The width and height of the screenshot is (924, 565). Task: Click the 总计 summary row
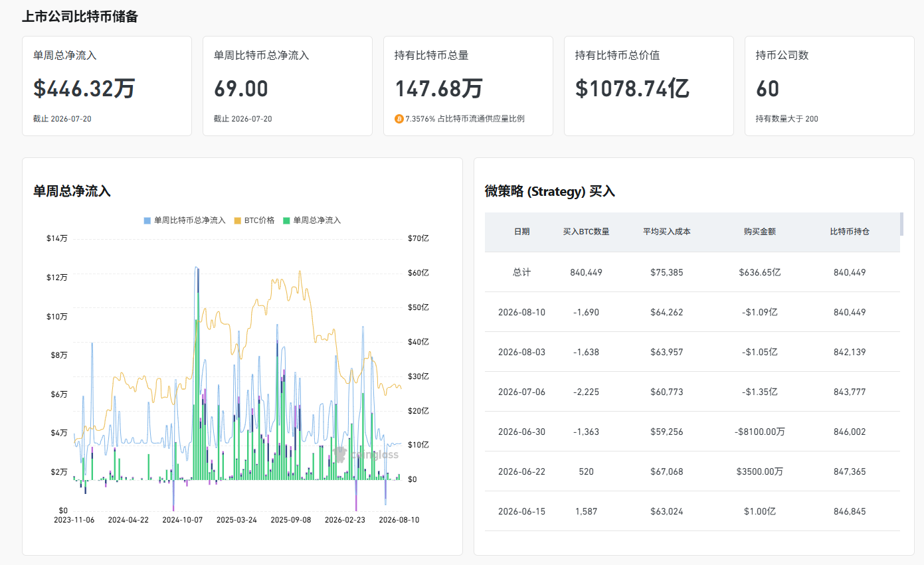[692, 272]
